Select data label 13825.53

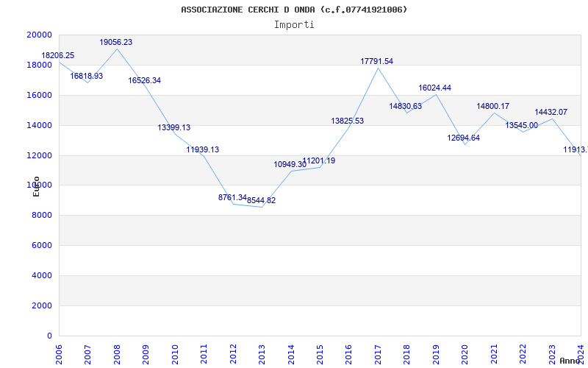point(347,121)
